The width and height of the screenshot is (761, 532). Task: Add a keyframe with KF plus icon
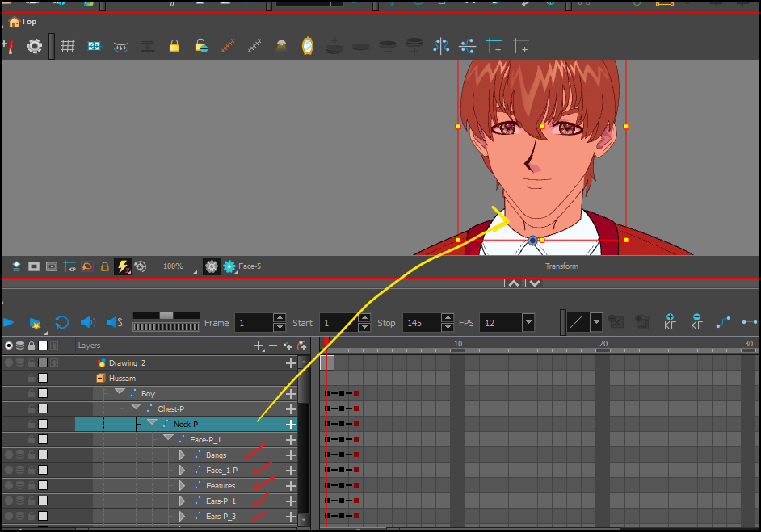(671, 322)
